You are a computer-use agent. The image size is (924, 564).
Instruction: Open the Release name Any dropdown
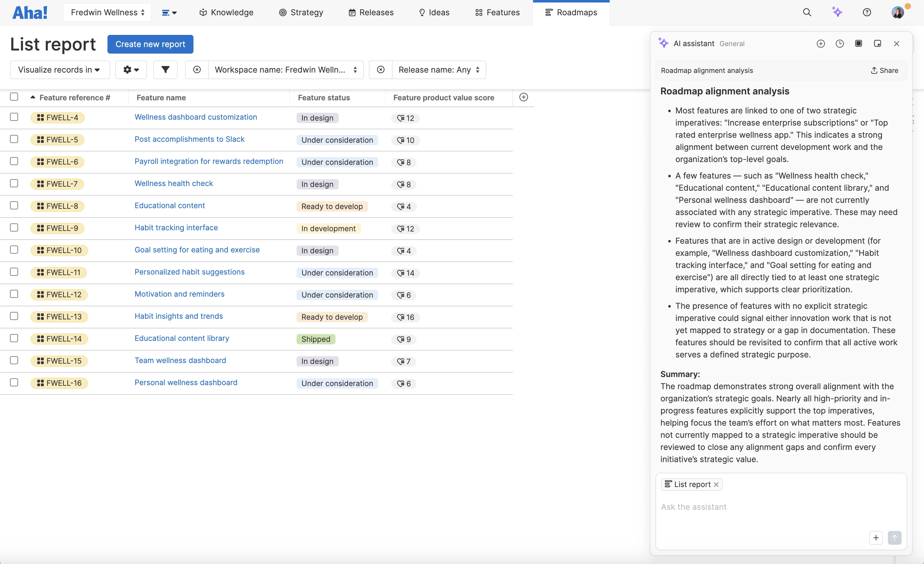coord(438,70)
